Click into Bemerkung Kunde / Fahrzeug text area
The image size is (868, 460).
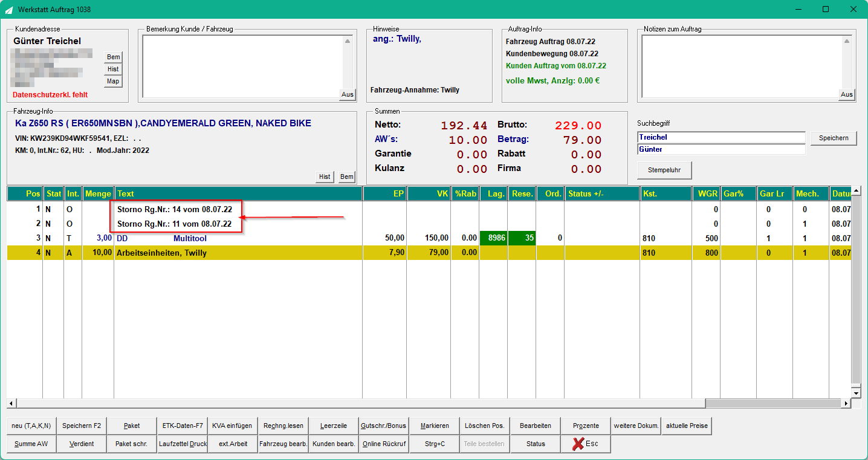(242, 66)
